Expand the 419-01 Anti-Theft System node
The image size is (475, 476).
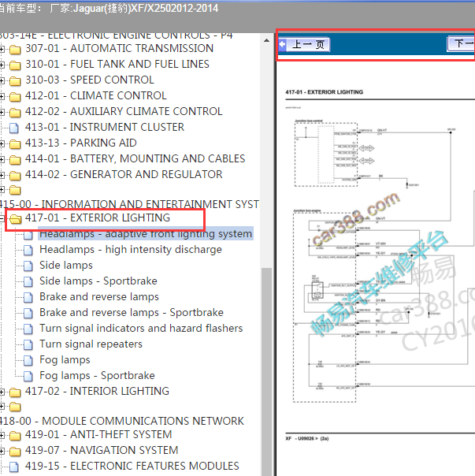pyautogui.click(x=2, y=435)
